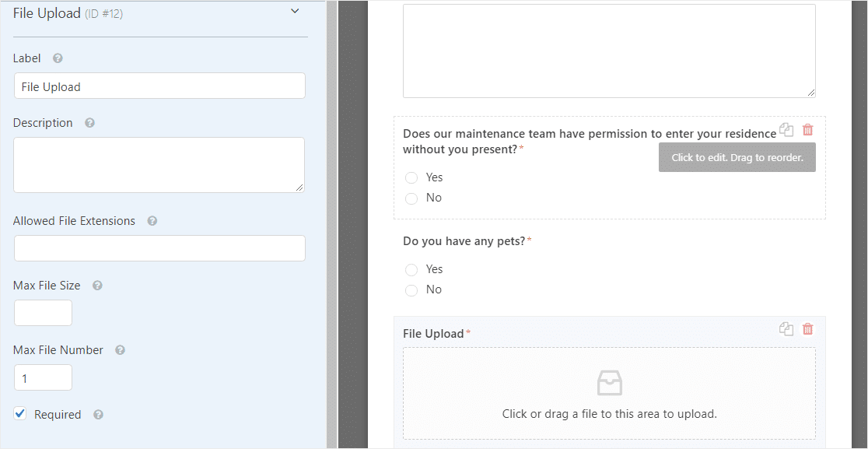Click help icon next to Required
Image resolution: width=868 pixels, height=449 pixels.
[98, 415]
